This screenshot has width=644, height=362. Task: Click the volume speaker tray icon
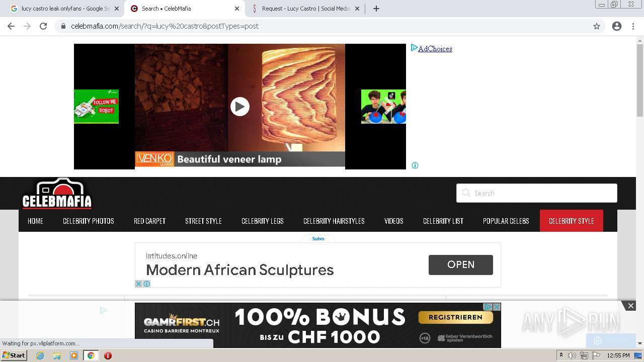click(573, 355)
